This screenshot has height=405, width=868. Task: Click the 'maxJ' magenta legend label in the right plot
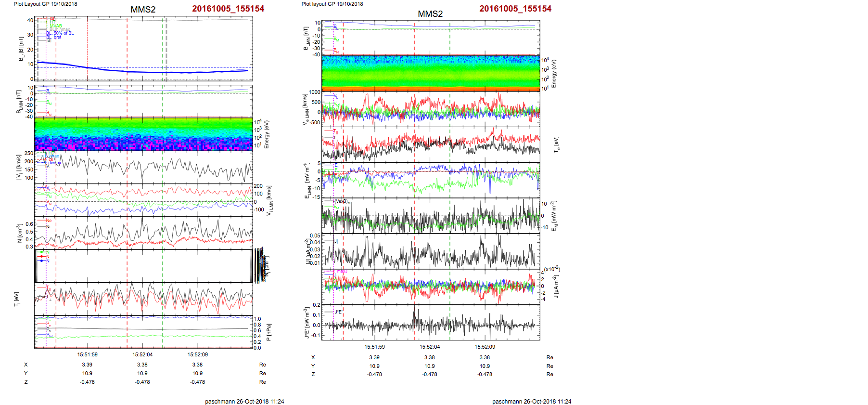(342, 271)
